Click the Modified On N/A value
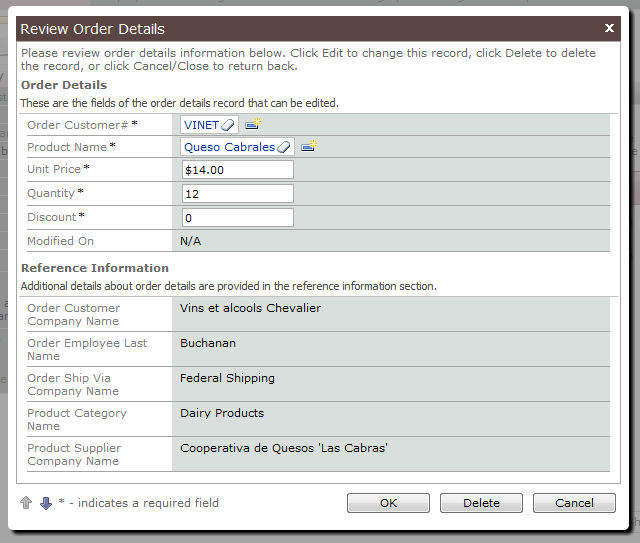This screenshot has width=640, height=543. tap(191, 241)
